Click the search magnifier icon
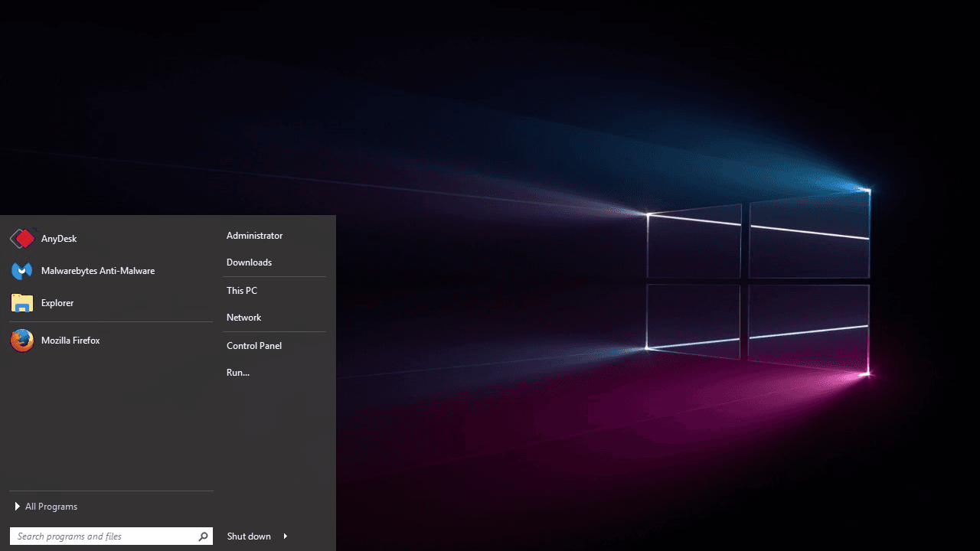This screenshot has height=551, width=980. [203, 536]
